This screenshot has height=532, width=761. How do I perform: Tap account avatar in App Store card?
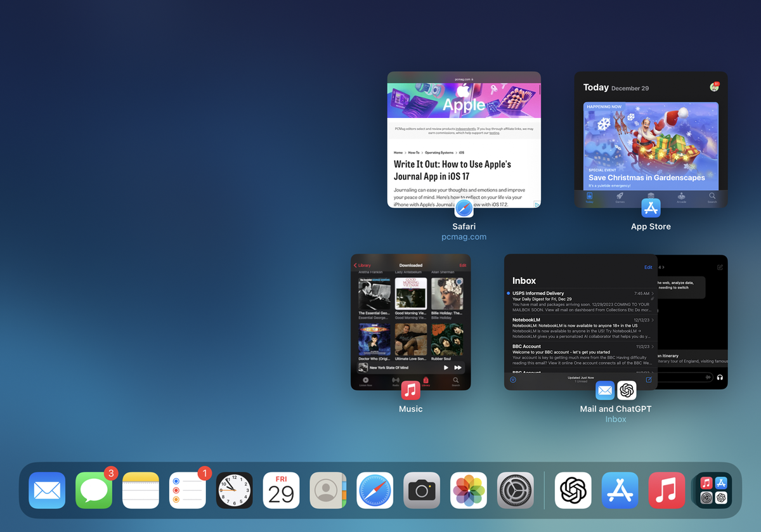[x=714, y=87]
